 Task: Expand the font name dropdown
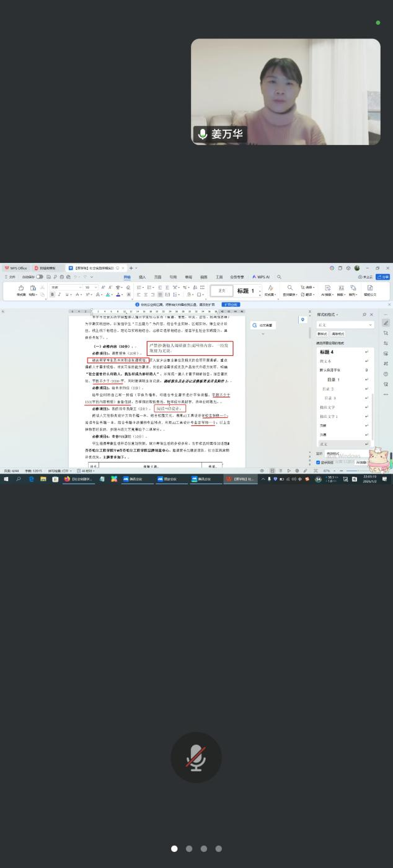coord(80,288)
